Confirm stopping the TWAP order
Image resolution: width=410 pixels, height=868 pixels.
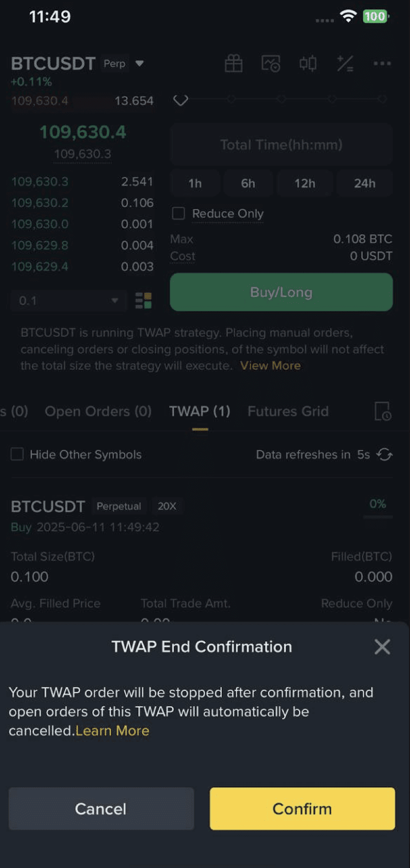[302, 809]
